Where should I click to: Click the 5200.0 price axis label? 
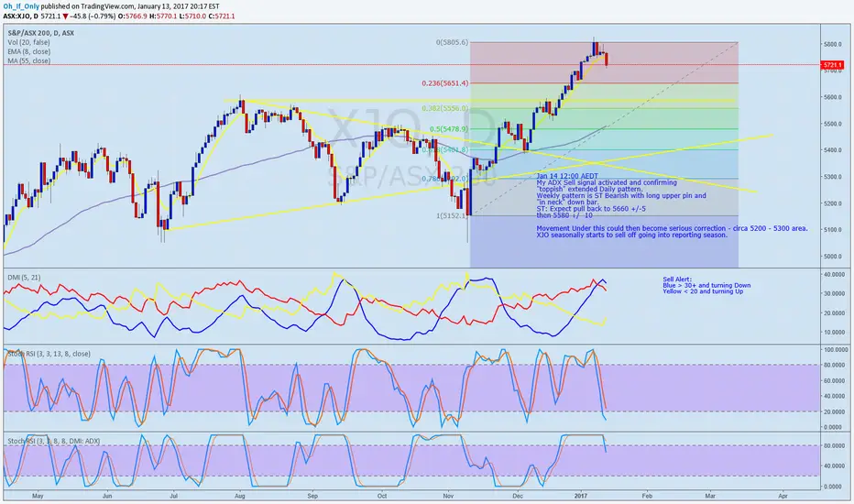tap(833, 203)
